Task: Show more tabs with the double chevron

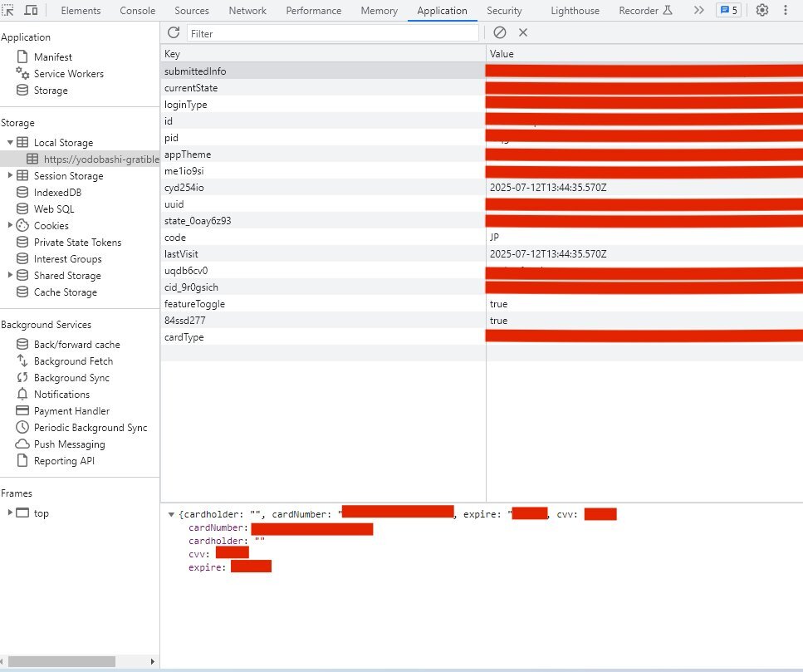Action: click(x=698, y=10)
